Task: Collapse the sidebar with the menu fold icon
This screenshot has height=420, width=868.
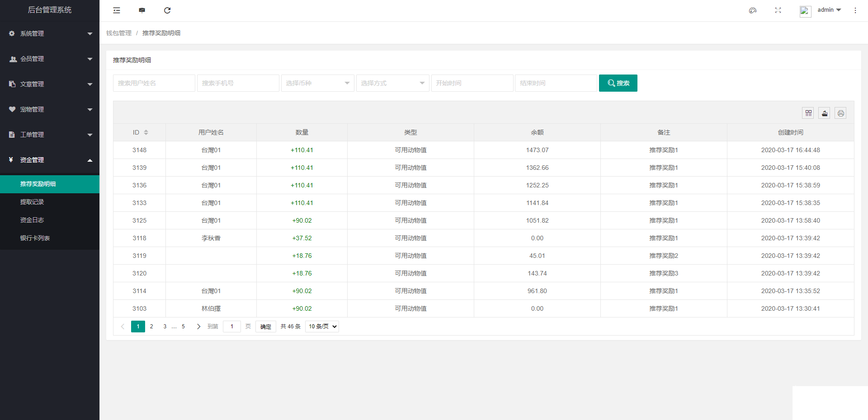Action: 117,10
